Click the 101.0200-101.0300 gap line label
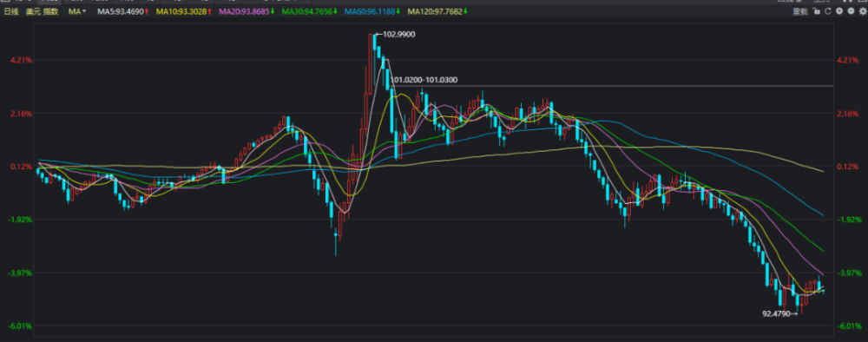This screenshot has width=868, height=342. click(424, 80)
